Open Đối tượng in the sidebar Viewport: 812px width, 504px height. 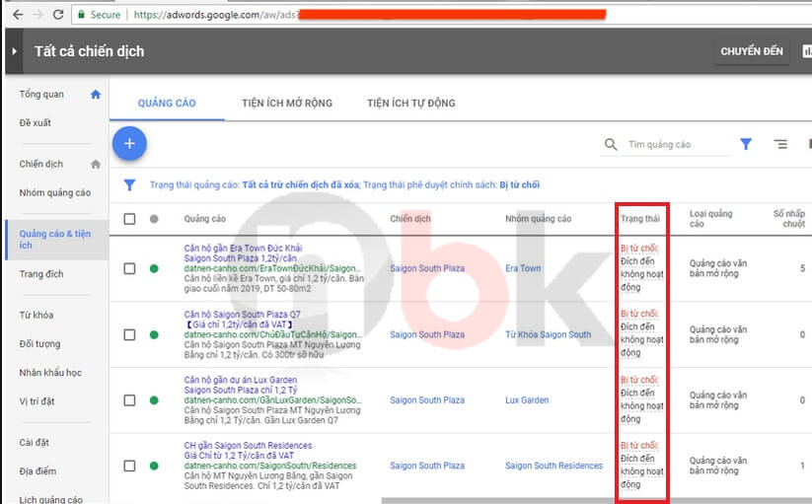click(39, 343)
